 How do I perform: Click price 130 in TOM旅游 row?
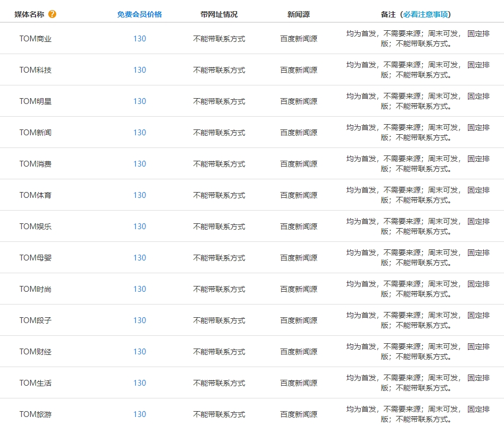[x=140, y=414]
